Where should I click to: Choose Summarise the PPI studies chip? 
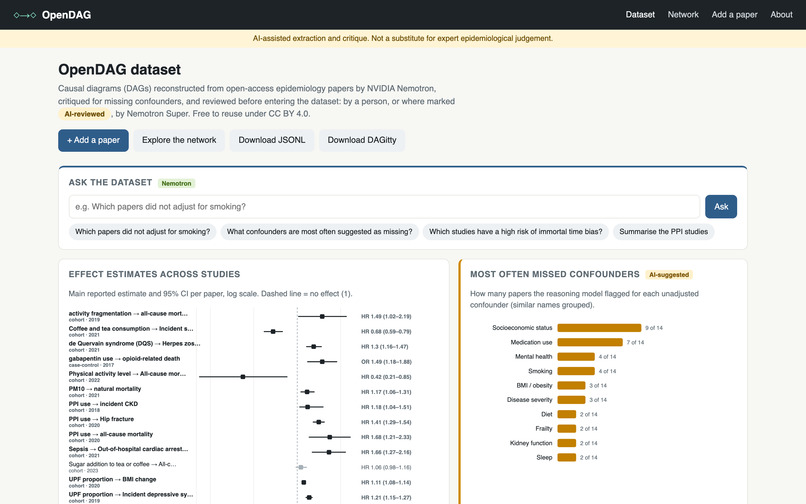pos(663,231)
